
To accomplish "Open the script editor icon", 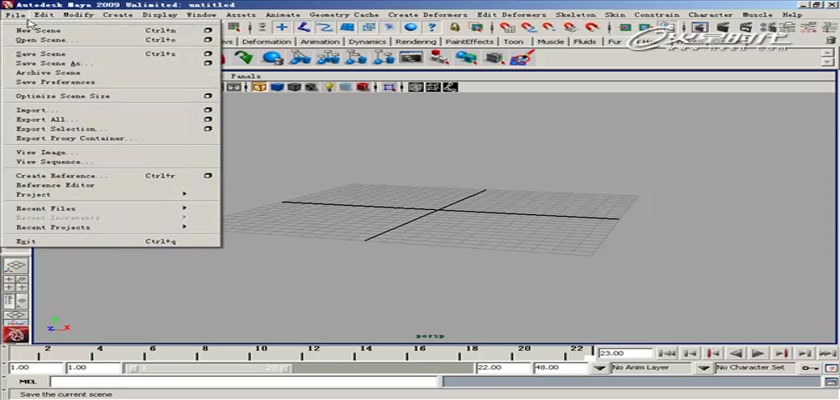I will pos(829,382).
